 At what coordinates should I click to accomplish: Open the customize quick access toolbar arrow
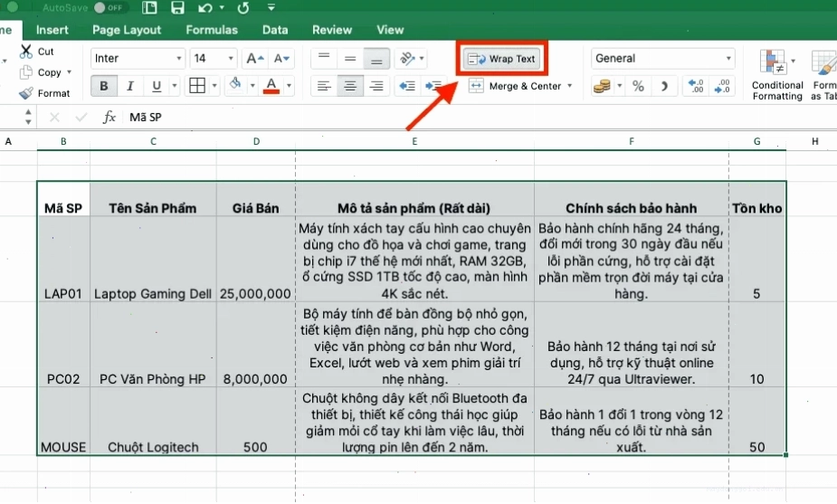click(271, 7)
